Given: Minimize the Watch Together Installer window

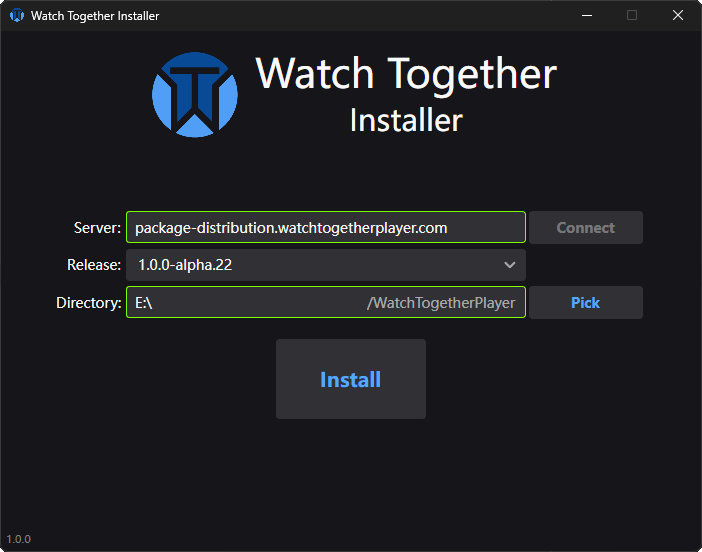Looking at the screenshot, I should 587,16.
